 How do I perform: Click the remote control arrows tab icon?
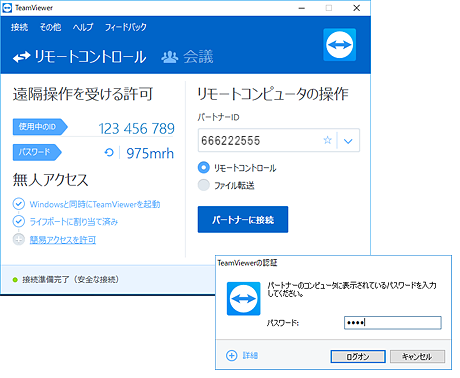22,57
